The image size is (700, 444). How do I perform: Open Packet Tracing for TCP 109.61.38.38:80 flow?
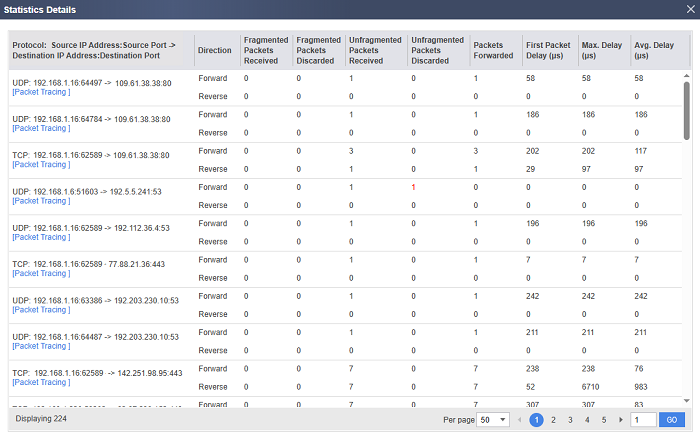click(40, 164)
